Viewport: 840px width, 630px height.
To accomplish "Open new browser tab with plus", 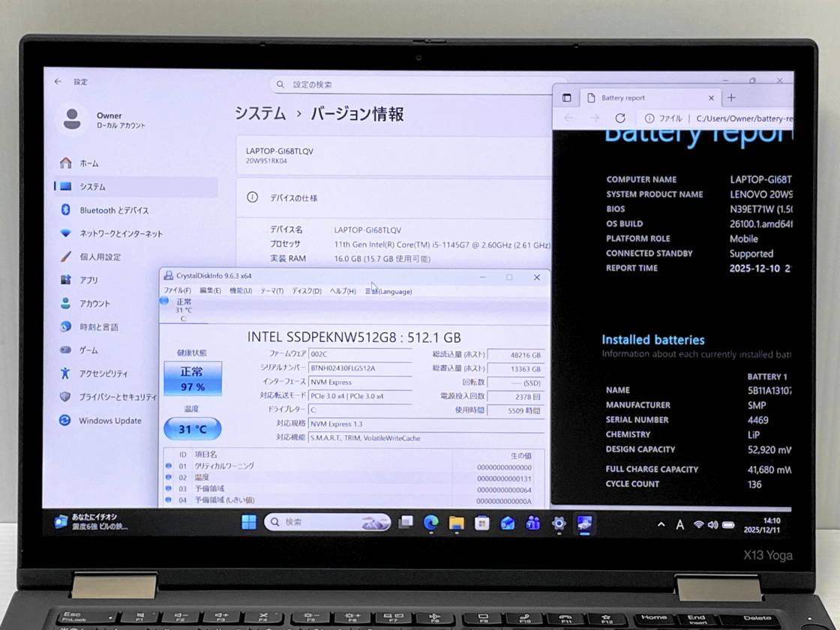I will [x=731, y=97].
